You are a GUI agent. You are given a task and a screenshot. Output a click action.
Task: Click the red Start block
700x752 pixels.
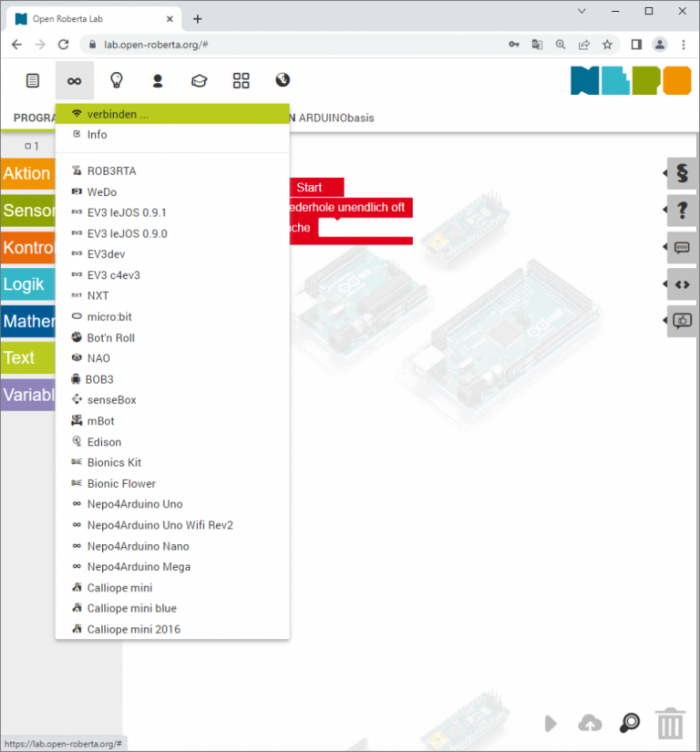tap(316, 188)
